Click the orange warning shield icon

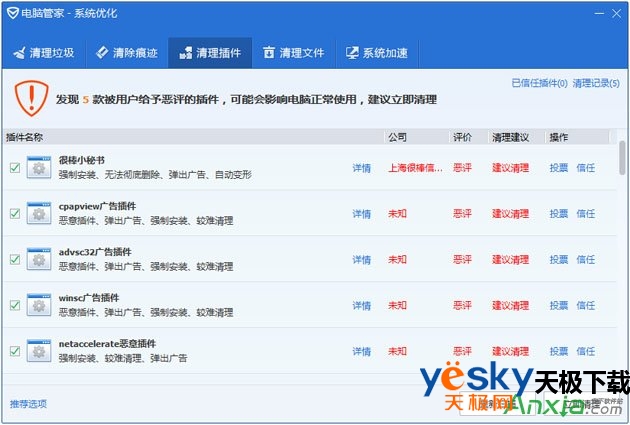pos(31,98)
